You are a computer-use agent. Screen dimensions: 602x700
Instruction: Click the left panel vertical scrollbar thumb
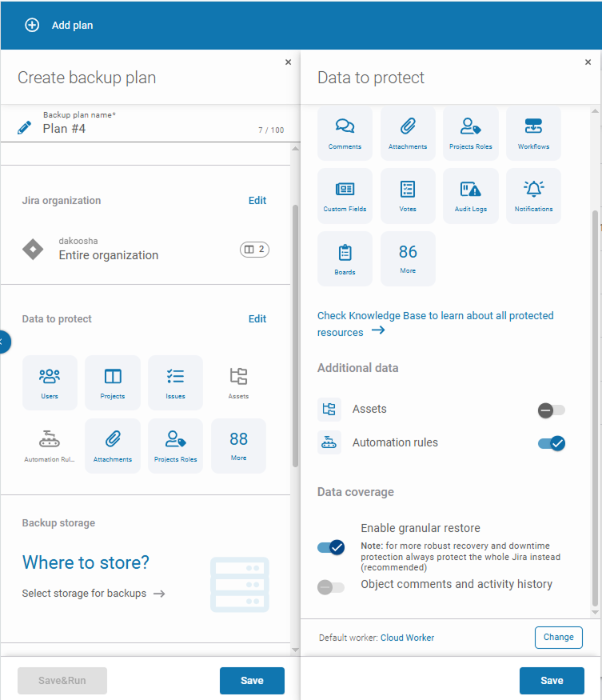pos(295,336)
